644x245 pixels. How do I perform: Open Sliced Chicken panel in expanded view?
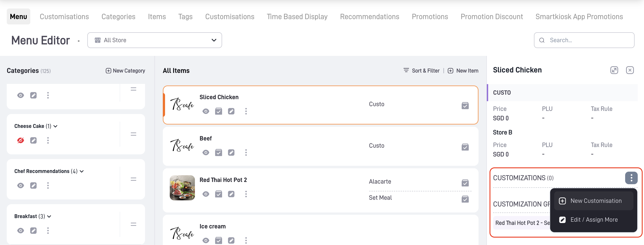coord(614,70)
